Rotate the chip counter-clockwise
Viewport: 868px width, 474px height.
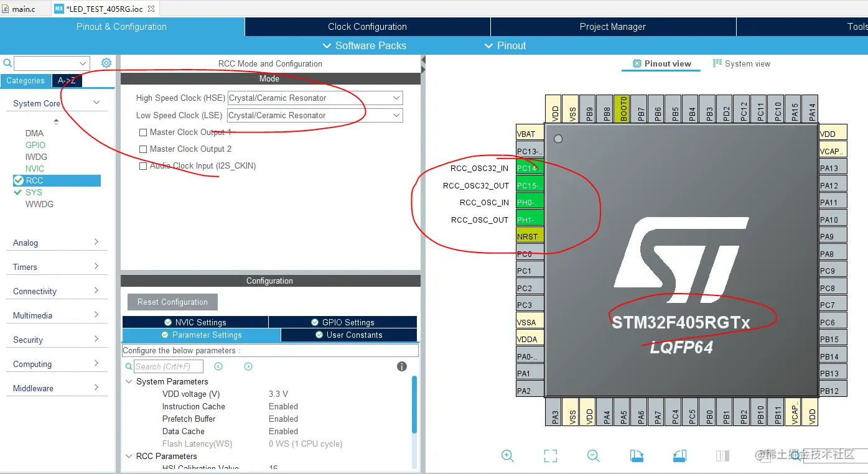pos(679,456)
